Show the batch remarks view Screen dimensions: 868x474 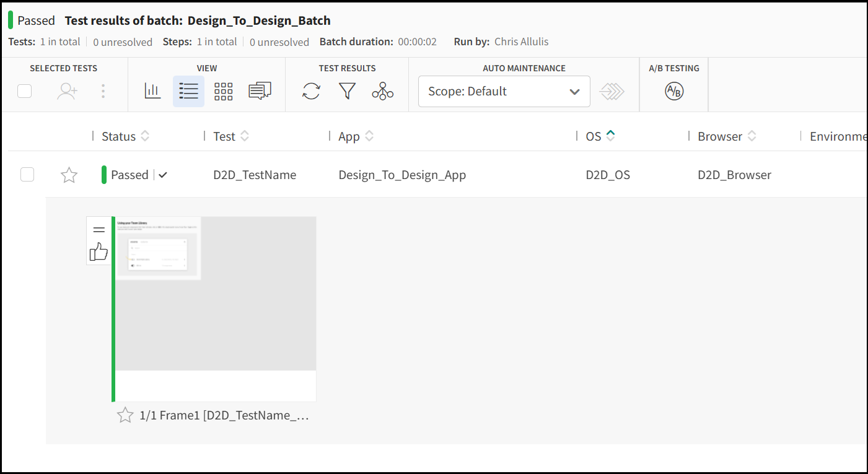(259, 90)
